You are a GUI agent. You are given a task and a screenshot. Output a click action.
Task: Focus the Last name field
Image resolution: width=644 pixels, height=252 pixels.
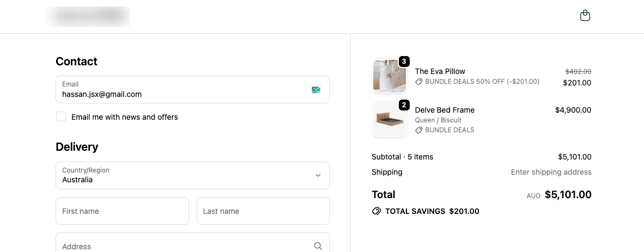263,211
